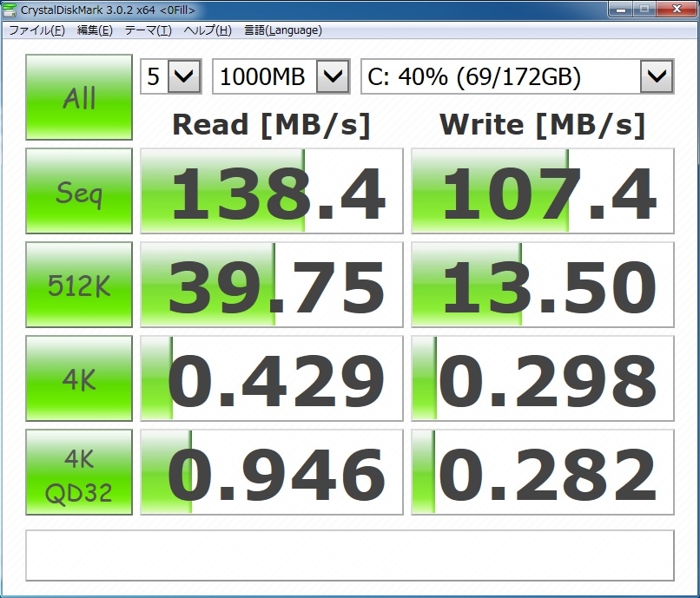Image resolution: width=700 pixels, height=598 pixels.
Task: Open the drive selector C: 40%
Action: tap(518, 76)
